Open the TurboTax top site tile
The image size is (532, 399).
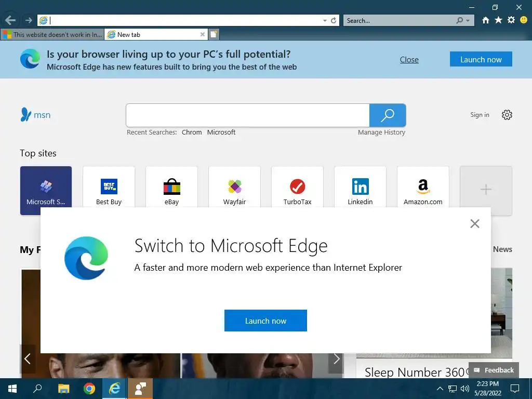[297, 187]
